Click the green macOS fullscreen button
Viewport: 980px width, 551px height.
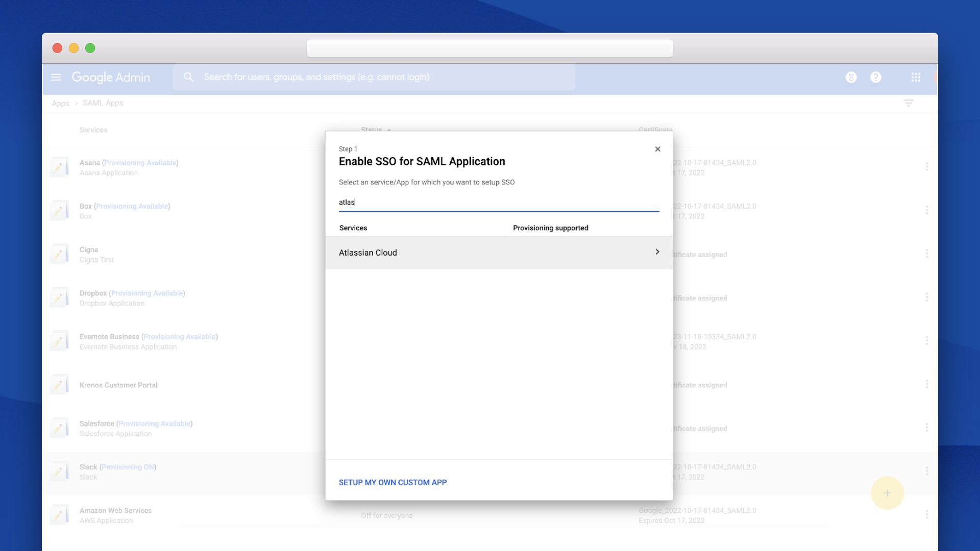coord(90,48)
